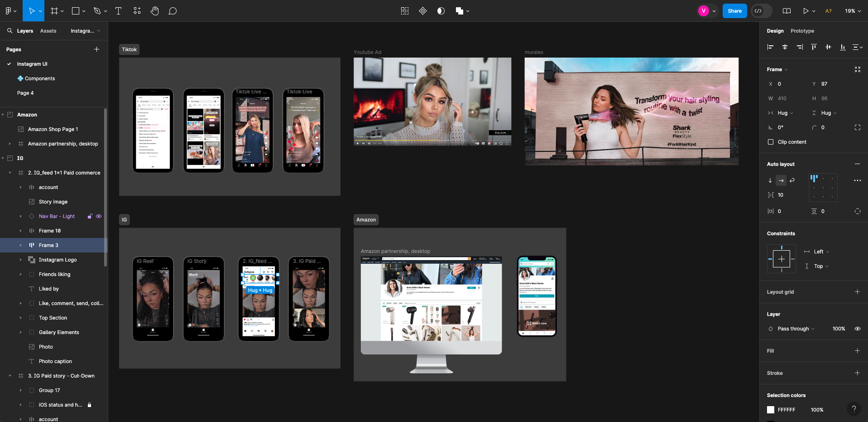Add a fill with plus icon
Viewport: 868px width, 422px height.
point(857,350)
